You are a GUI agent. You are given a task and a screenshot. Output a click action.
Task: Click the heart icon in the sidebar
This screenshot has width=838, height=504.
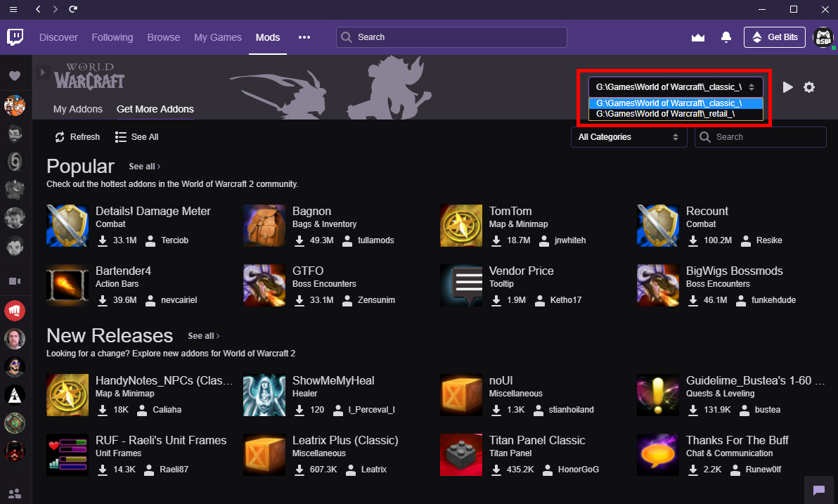click(15, 76)
